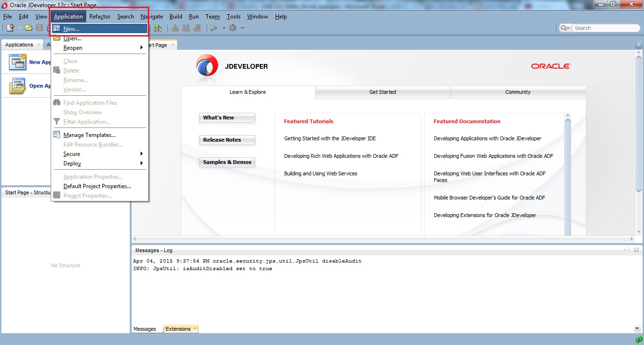Open the search options magnifier dropdown
The height and width of the screenshot is (345, 644).
pos(565,28)
